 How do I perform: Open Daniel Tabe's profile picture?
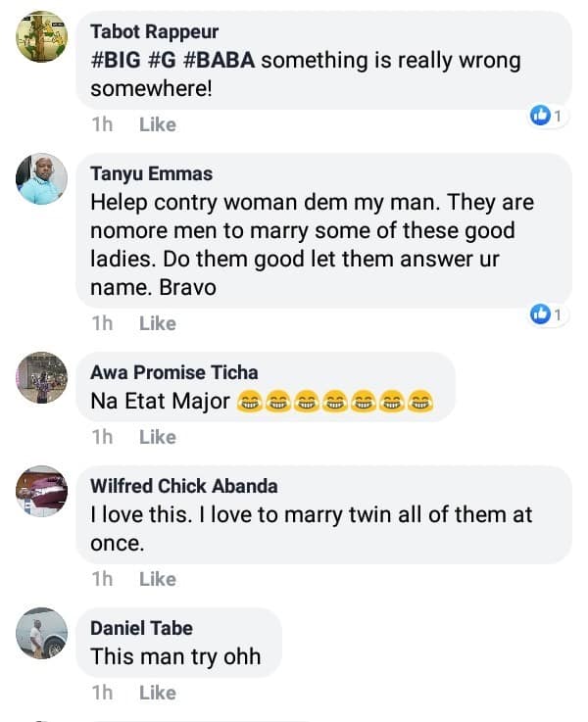(x=42, y=633)
